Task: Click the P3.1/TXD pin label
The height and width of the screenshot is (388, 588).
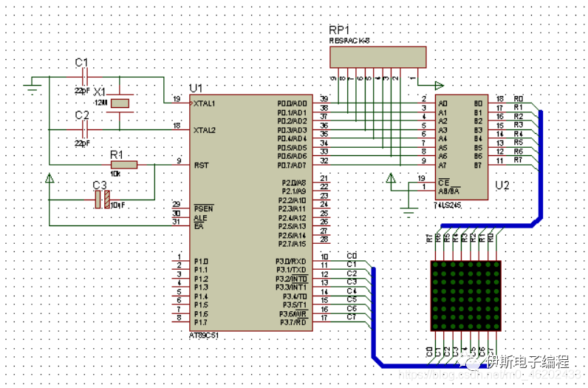Action: [291, 270]
